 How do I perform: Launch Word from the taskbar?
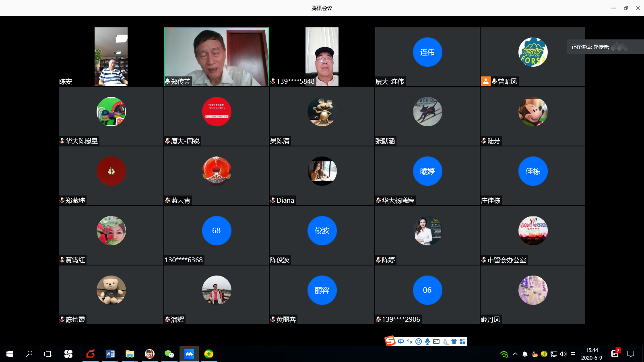[x=110, y=354]
